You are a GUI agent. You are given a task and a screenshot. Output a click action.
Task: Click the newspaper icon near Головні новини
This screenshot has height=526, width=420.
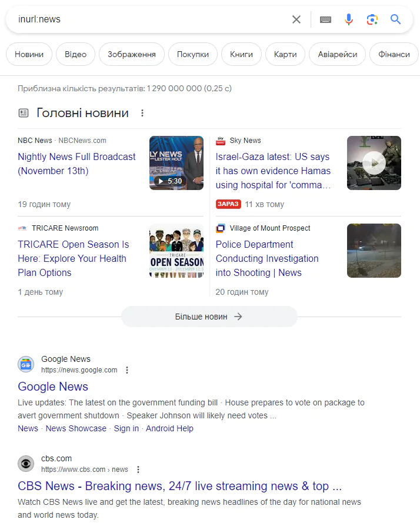click(x=24, y=113)
